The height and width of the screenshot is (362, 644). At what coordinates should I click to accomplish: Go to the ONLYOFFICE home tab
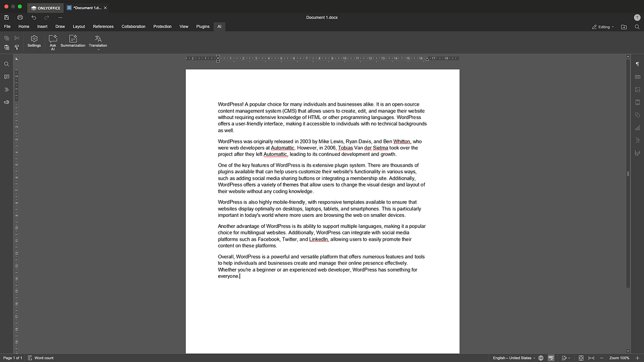(46, 8)
